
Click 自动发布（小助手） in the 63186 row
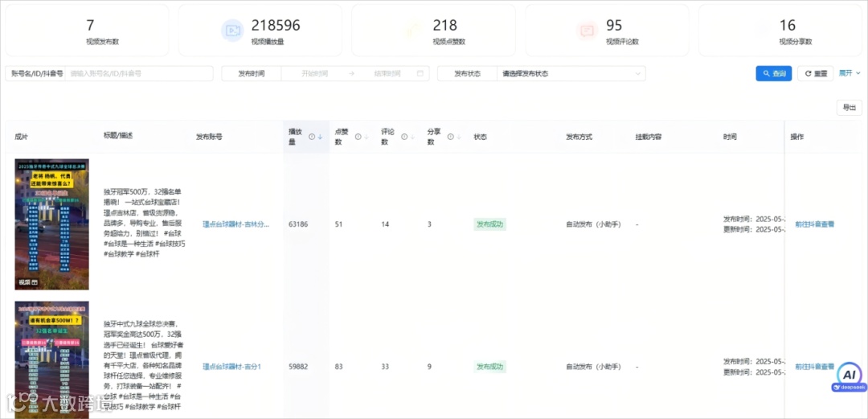(593, 224)
